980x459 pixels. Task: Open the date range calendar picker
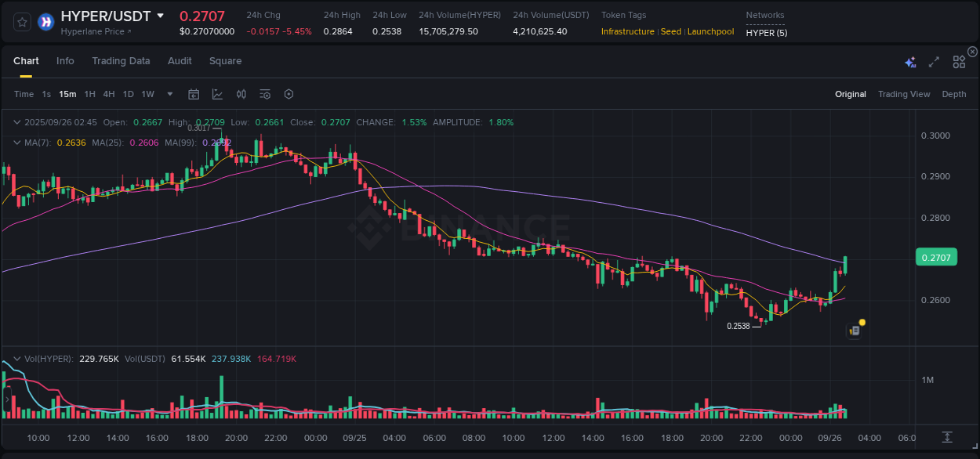(194, 94)
